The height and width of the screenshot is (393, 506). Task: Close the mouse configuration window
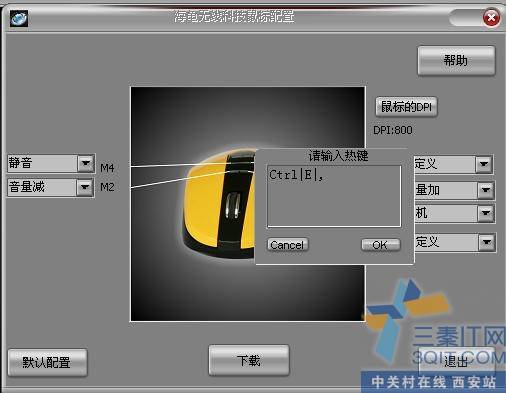[491, 18]
